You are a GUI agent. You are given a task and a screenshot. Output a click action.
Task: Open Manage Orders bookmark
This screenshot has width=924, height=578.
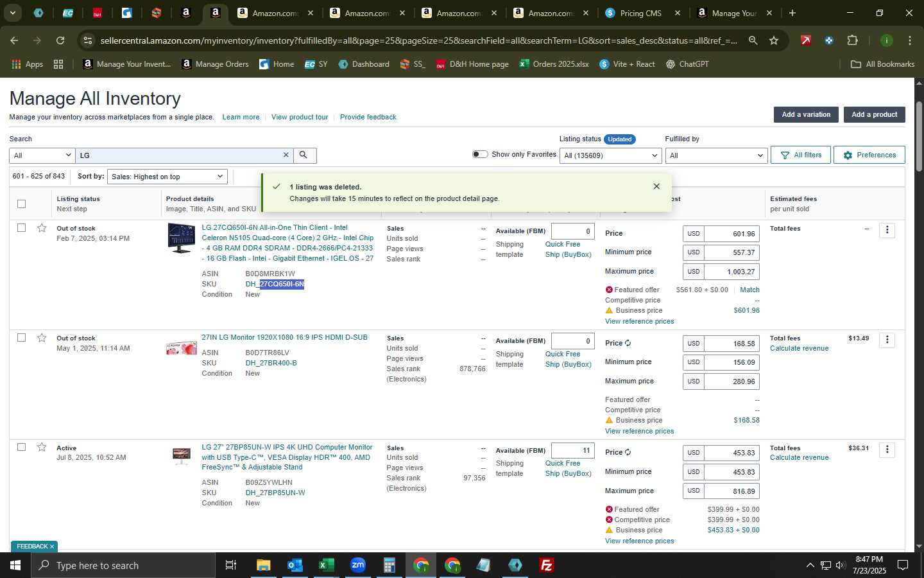(x=216, y=64)
